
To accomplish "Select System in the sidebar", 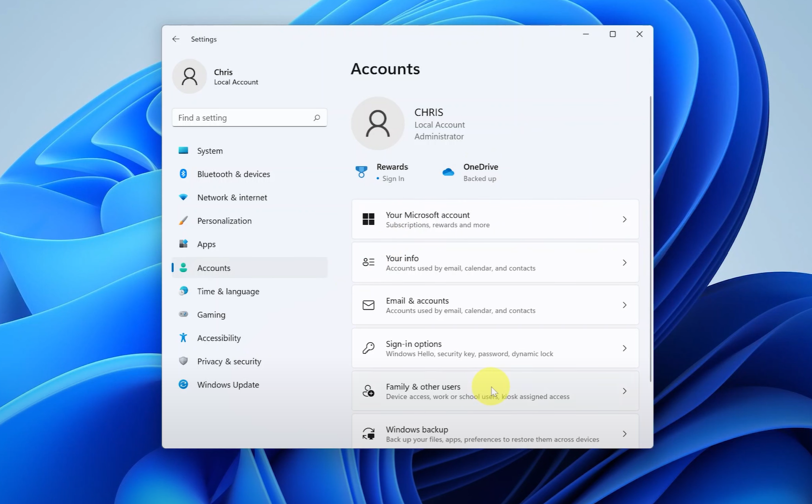I will pyautogui.click(x=210, y=151).
